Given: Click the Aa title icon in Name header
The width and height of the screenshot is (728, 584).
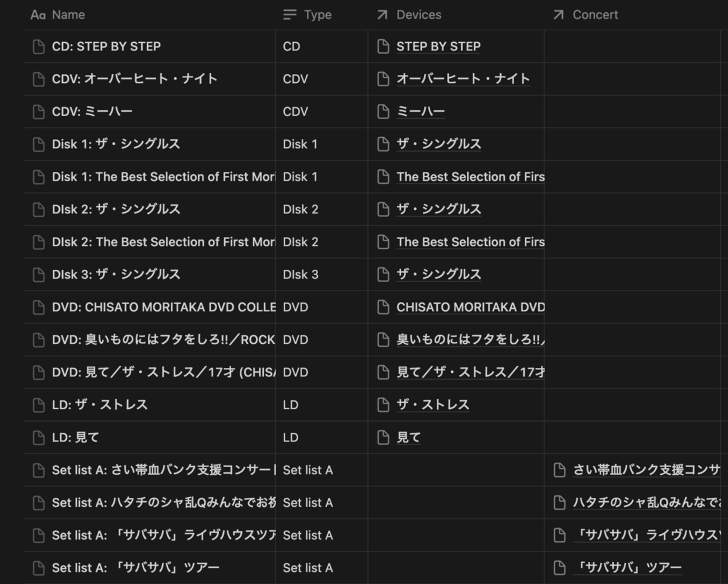Looking at the screenshot, I should coord(38,15).
